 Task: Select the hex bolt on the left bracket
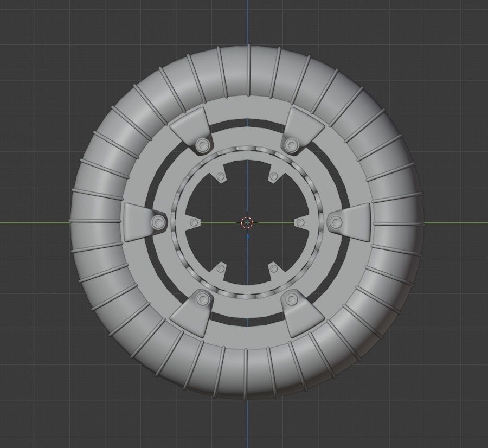click(157, 222)
